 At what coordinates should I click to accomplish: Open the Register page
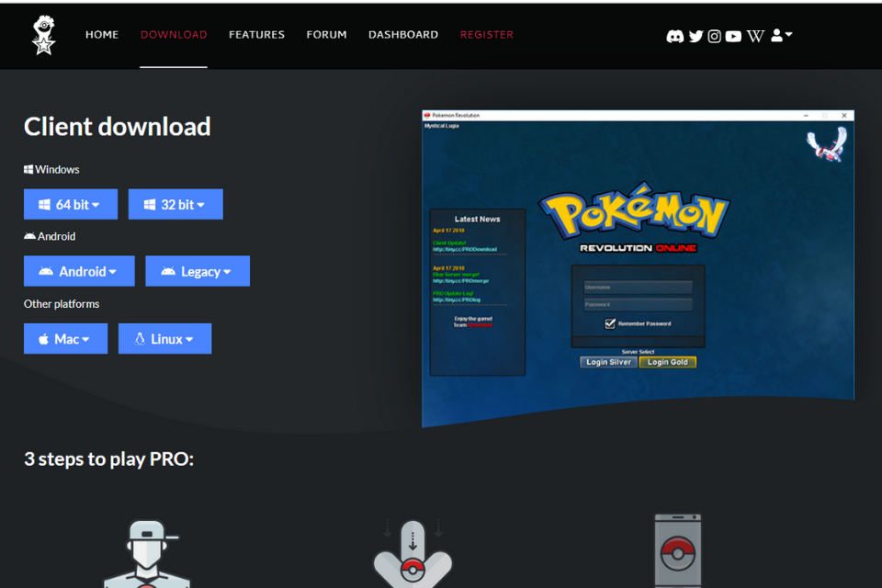click(x=487, y=35)
